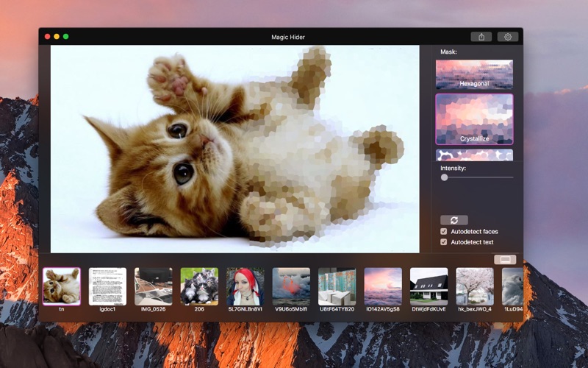Select red-haired woman thumbnail 5L7GNL8n8VI

pos(245,286)
